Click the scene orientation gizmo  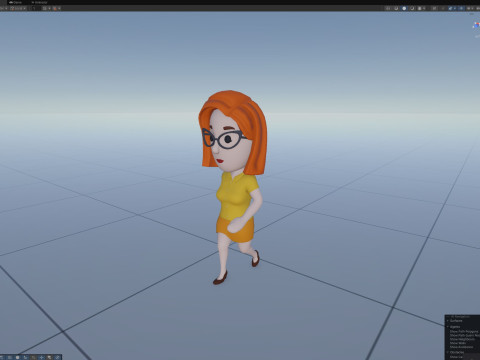click(x=476, y=25)
